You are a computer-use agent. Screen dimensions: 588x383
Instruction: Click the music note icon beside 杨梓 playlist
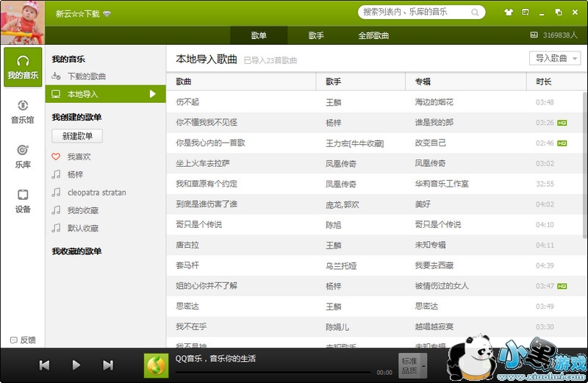[x=56, y=174]
